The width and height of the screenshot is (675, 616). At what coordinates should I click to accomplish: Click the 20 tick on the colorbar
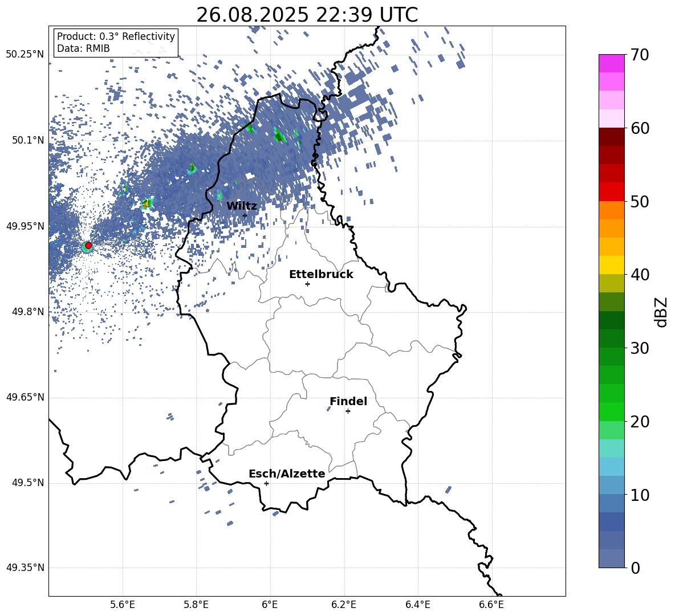(640, 422)
